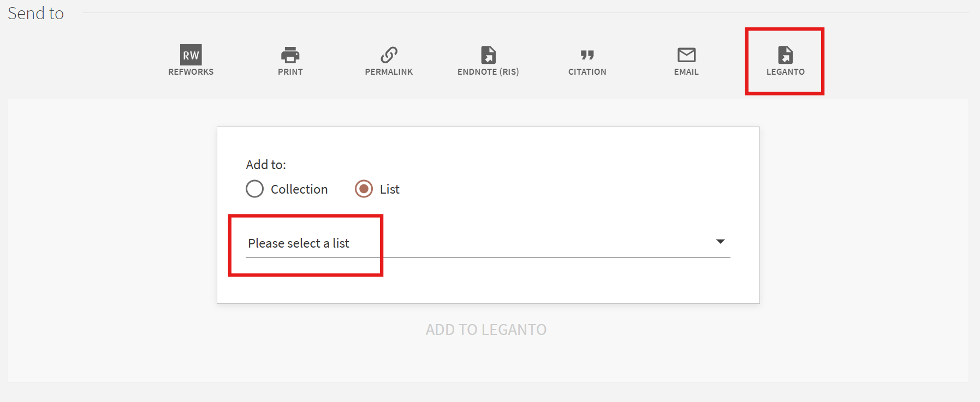Viewport: 980px width, 402px height.
Task: Click the Email envelope icon
Action: 686,55
